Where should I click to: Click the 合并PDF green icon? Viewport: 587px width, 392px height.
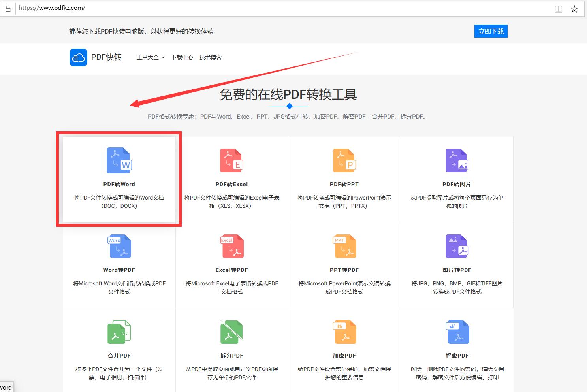[x=119, y=332]
